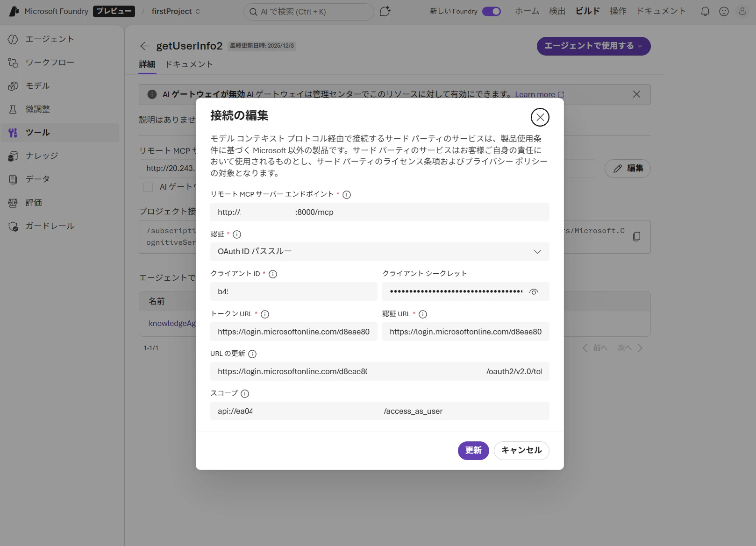Click the AI で検索 search box
The width and height of the screenshot is (756, 546).
[309, 12]
